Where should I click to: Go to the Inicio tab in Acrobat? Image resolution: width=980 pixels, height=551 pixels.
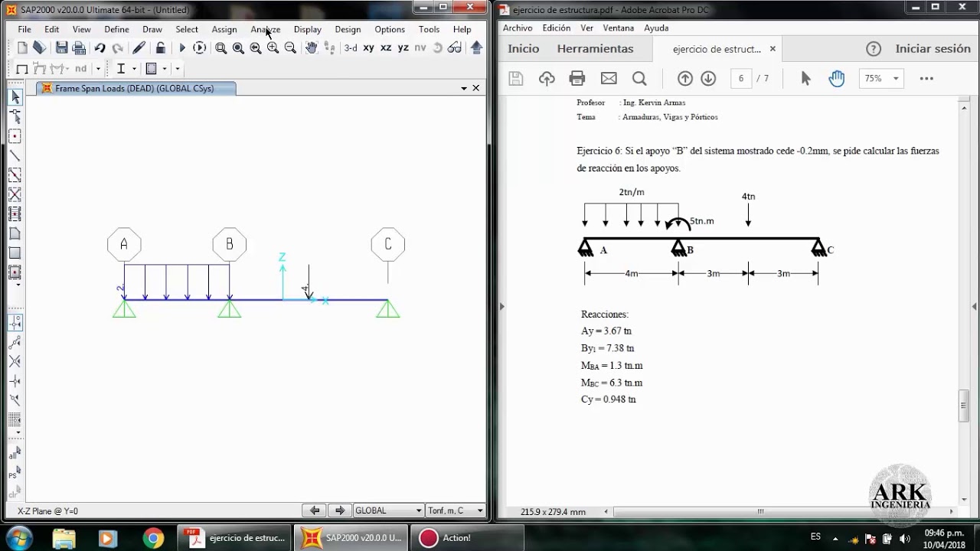pos(524,48)
